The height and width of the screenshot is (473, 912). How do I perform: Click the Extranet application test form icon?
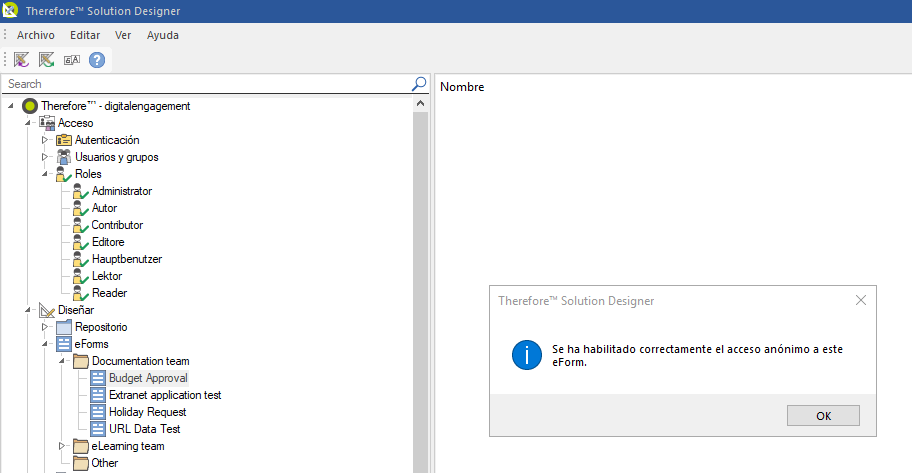[98, 395]
